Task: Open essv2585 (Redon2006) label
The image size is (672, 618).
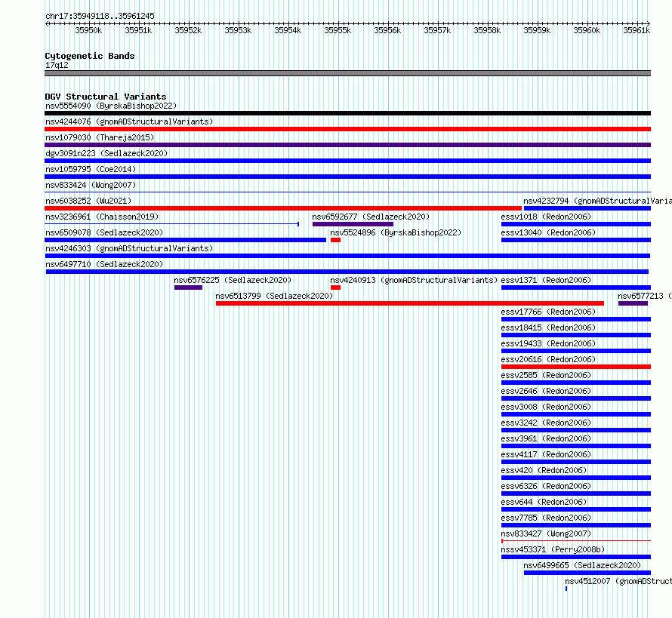Action: [x=546, y=375]
